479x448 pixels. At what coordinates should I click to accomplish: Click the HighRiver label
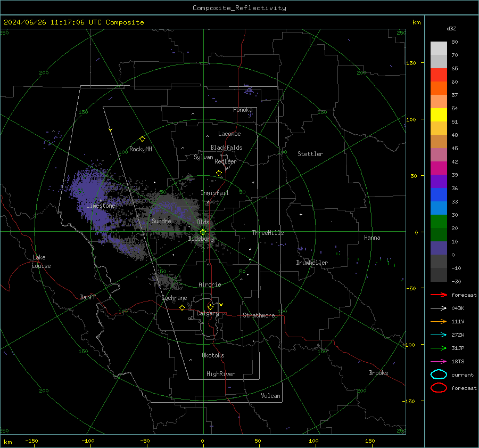coord(221,374)
